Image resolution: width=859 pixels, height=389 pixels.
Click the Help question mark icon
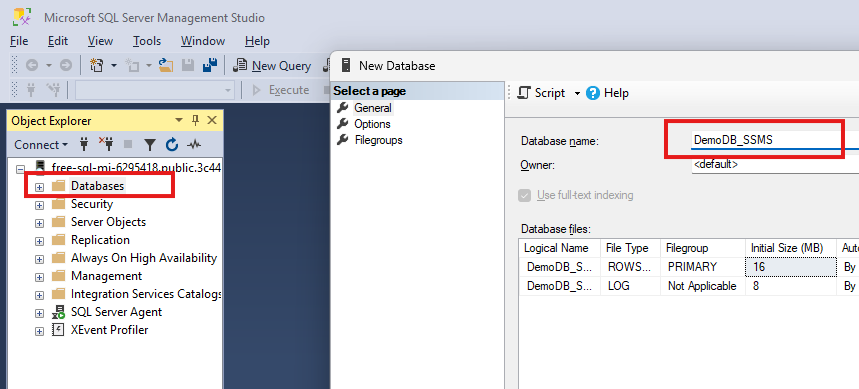tap(593, 93)
